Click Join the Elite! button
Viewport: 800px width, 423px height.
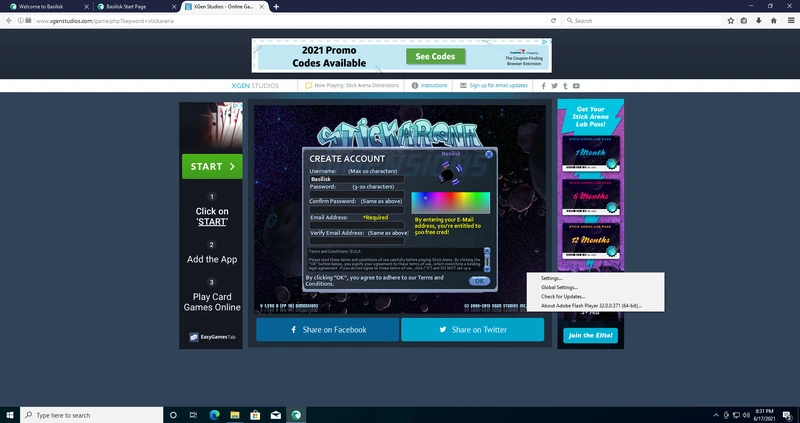[x=590, y=335]
